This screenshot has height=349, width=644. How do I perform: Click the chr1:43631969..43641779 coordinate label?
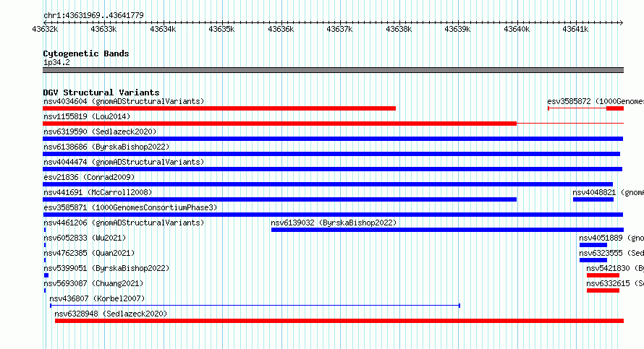(93, 16)
